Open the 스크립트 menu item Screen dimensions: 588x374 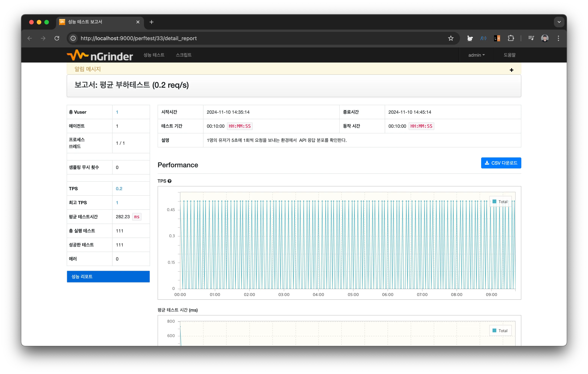[x=183, y=55]
